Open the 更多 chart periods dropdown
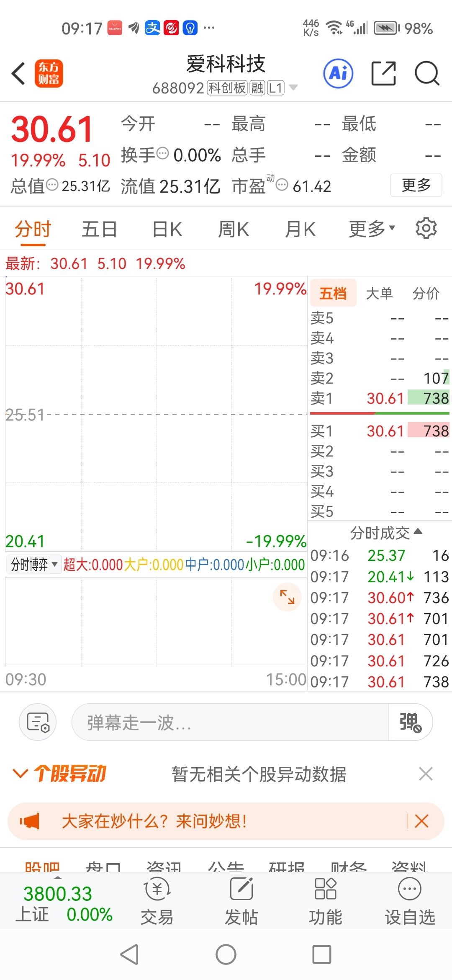This screenshot has height=980, width=452. point(372,229)
